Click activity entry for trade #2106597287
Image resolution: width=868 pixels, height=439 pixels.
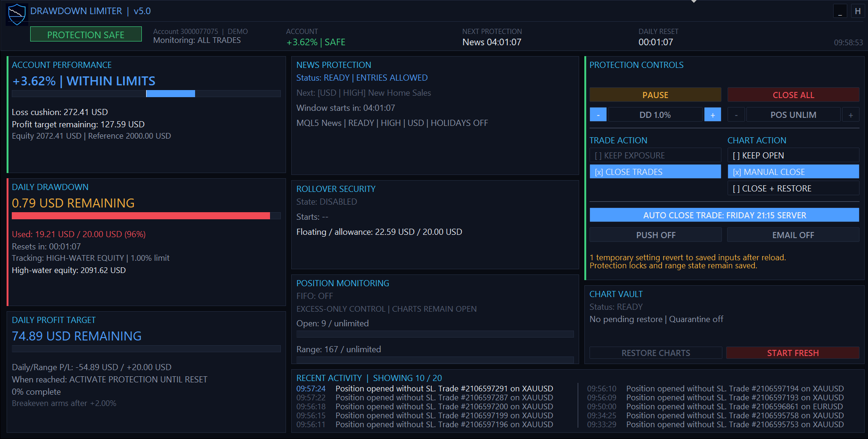[425, 398]
